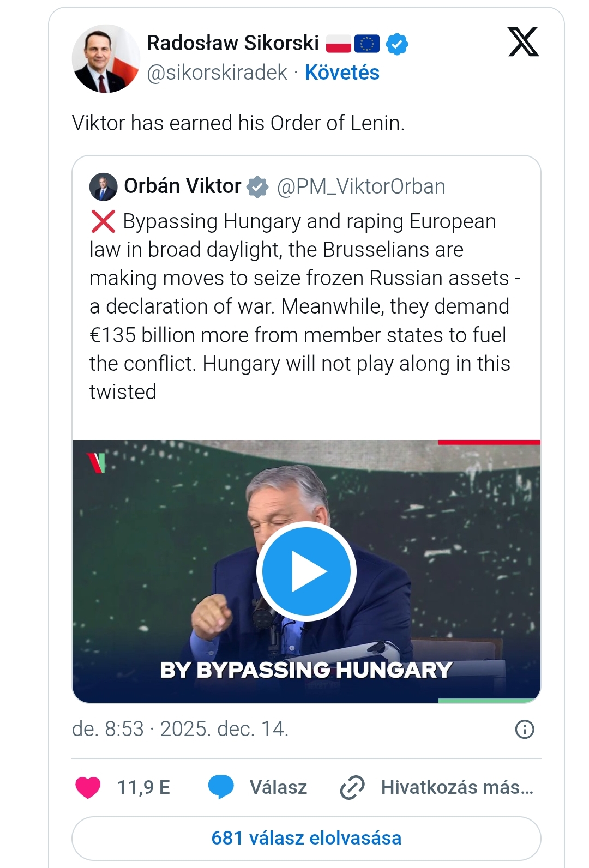Open the @sikorskiradek handle

[x=217, y=73]
